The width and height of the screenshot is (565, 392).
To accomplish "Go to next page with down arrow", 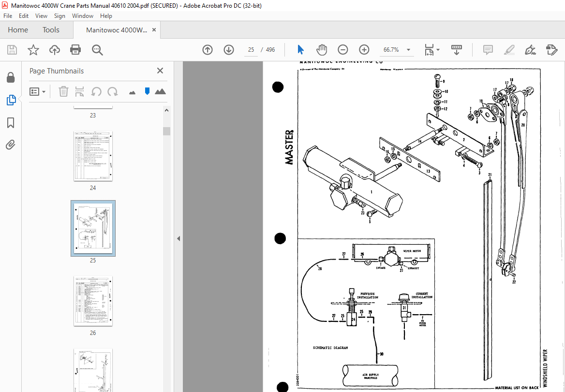I will [x=229, y=50].
